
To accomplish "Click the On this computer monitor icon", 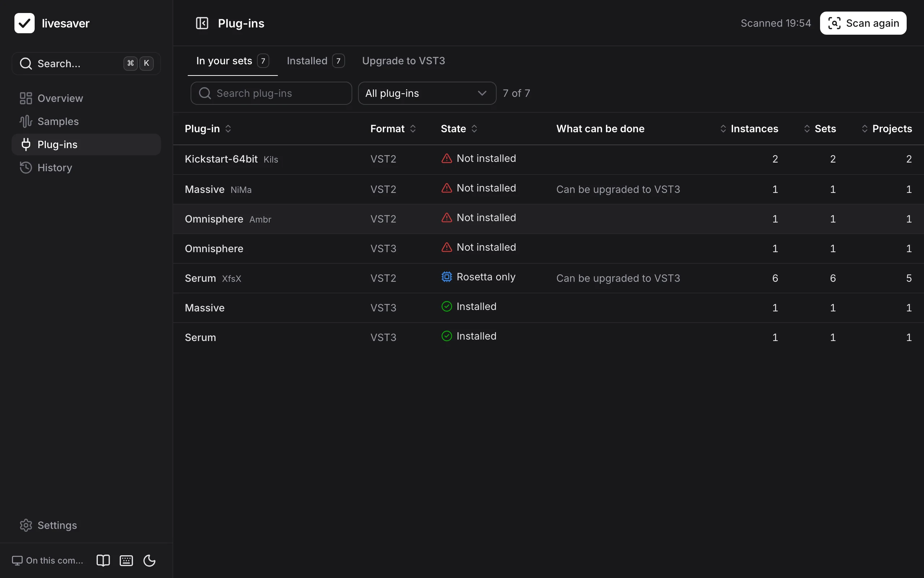I will (17, 560).
